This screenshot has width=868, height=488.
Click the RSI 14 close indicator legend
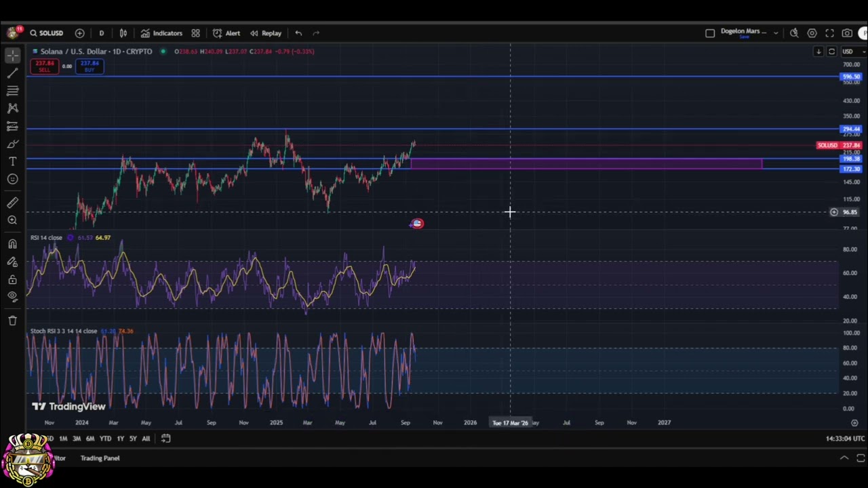tap(46, 238)
